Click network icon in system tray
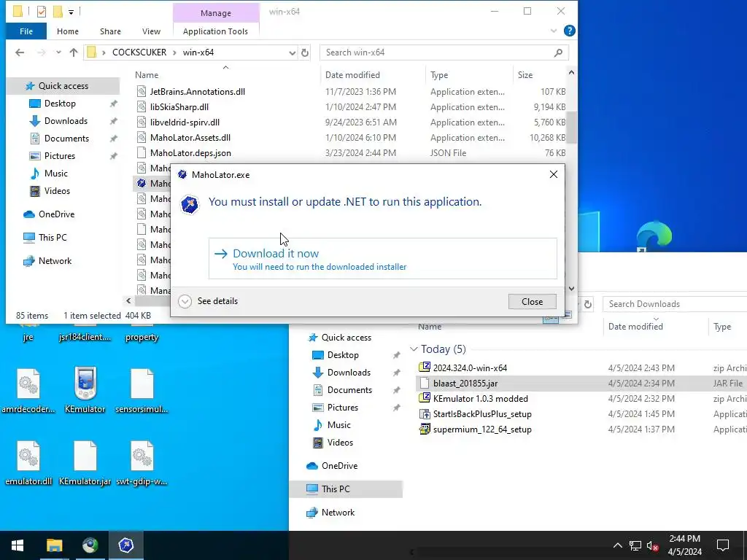Viewport: 747px width, 560px height. [x=635, y=545]
